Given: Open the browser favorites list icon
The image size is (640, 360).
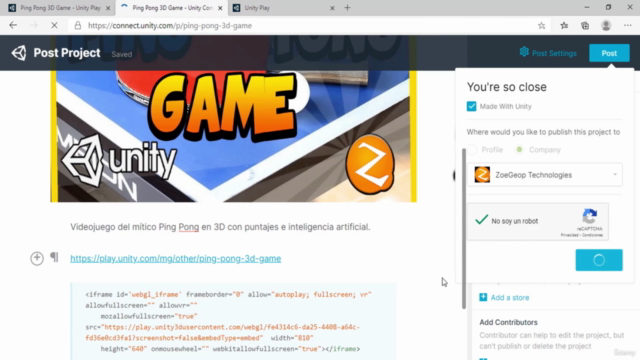Looking at the screenshot, I should click(x=564, y=25).
